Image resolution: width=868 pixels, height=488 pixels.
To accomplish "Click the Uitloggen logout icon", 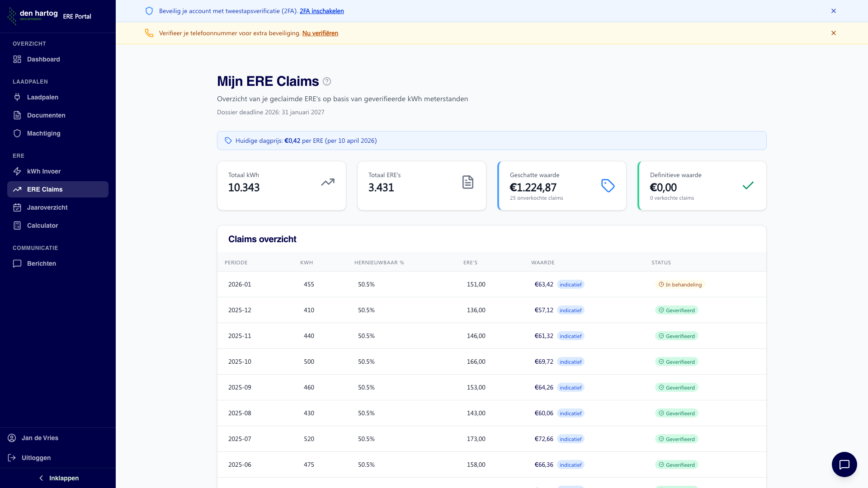I will pos(12,458).
